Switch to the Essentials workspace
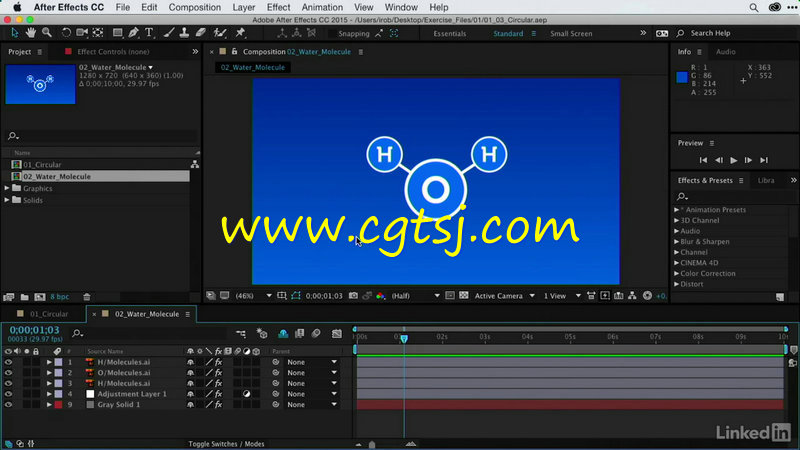800x450 pixels. click(x=449, y=34)
